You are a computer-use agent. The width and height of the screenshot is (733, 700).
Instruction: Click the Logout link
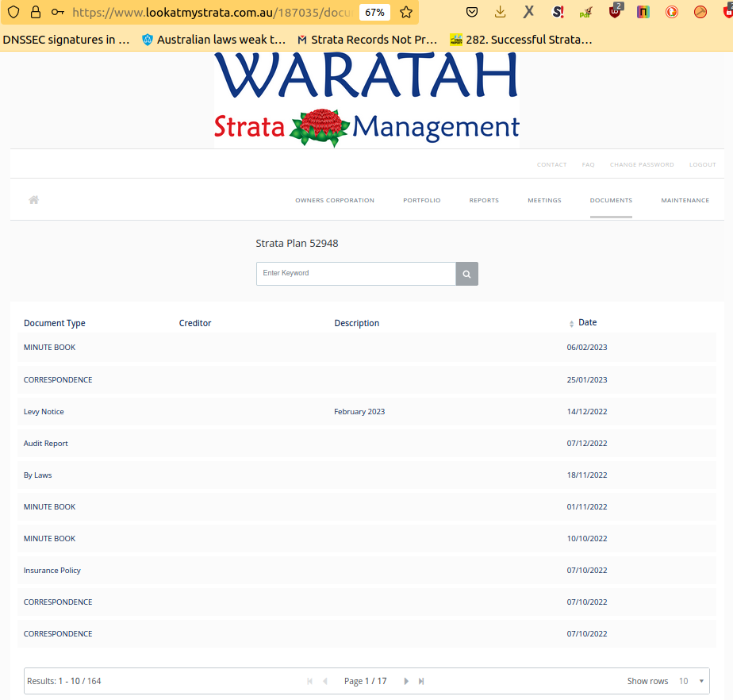pyautogui.click(x=703, y=164)
